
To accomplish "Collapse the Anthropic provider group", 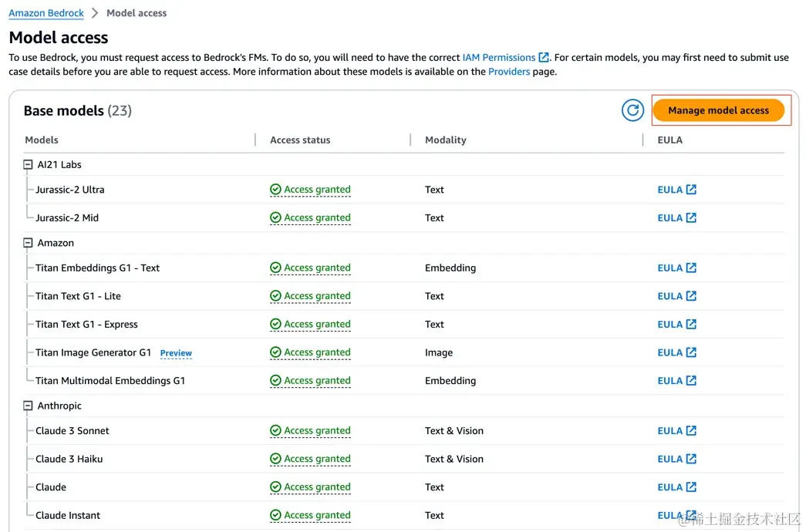I will 28,406.
